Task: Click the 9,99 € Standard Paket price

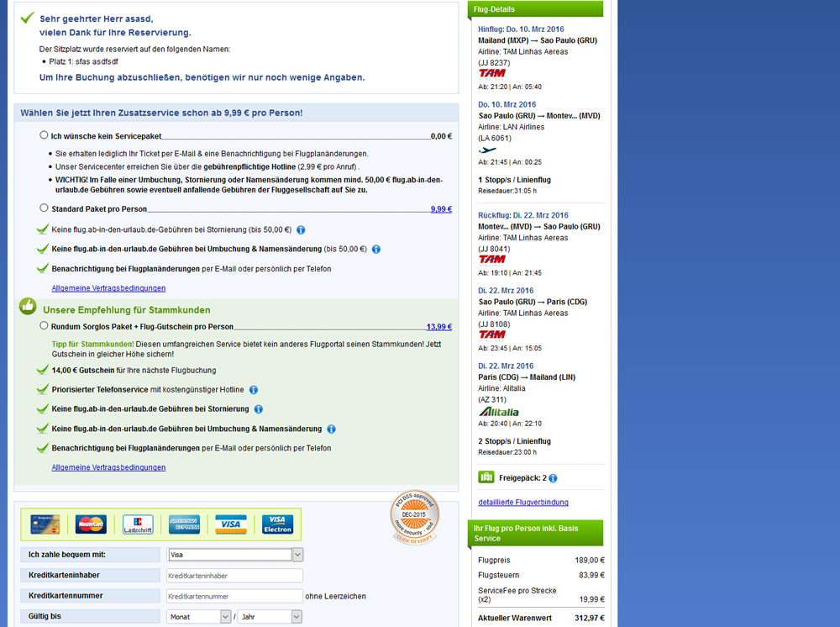Action: click(x=441, y=209)
